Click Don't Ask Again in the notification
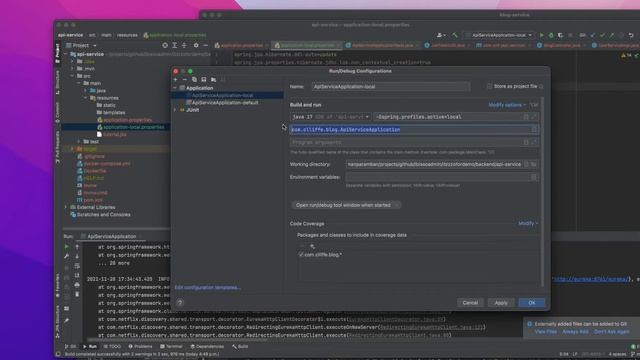Viewport: 640px width, 360px height. pos(611,332)
